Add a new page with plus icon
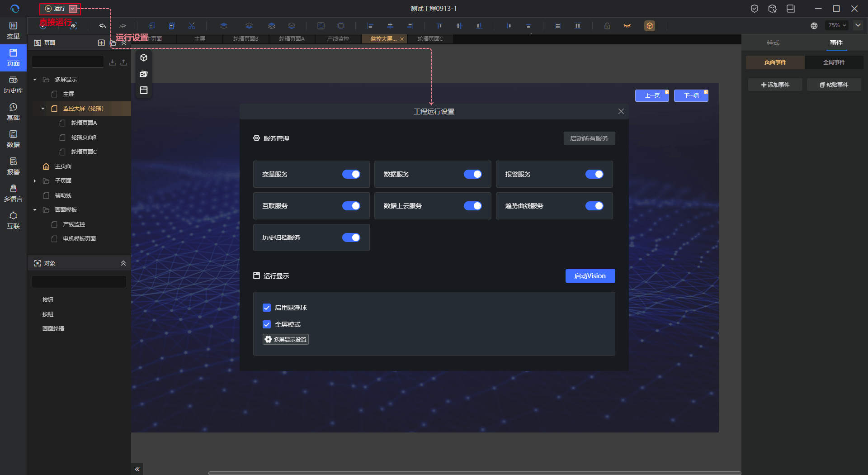The image size is (868, 475). [101, 43]
